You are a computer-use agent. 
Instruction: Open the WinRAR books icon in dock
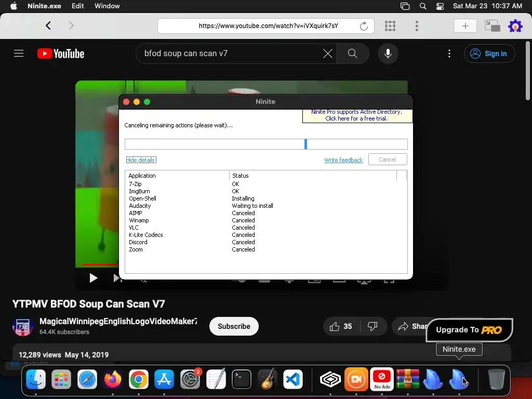[x=407, y=379]
